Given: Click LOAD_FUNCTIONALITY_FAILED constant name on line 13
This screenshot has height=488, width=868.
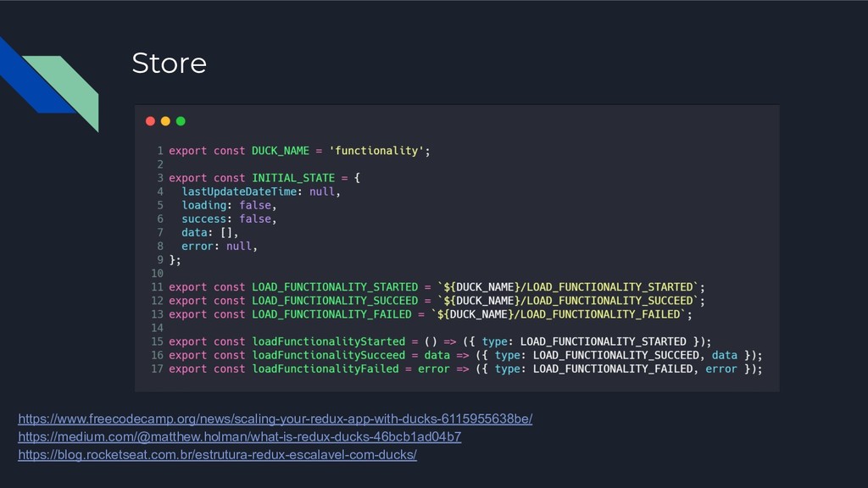Looking at the screenshot, I should [x=331, y=314].
